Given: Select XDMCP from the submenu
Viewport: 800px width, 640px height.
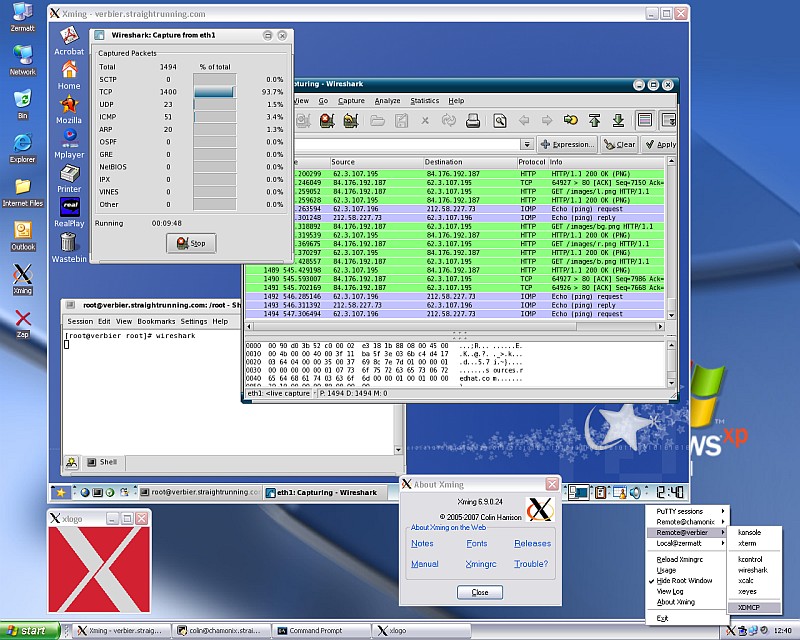Looking at the screenshot, I should click(x=754, y=607).
